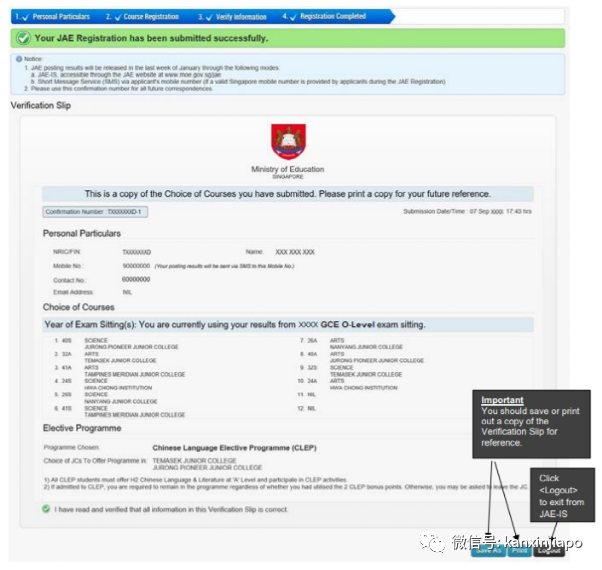Go to the Course Registration step tab
This screenshot has height=570, width=602.
coord(147,17)
